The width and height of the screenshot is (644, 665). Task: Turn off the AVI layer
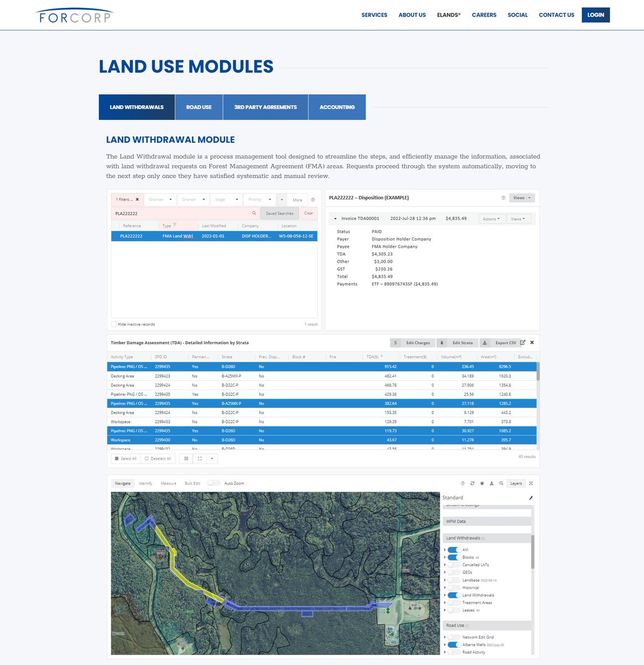click(x=454, y=550)
